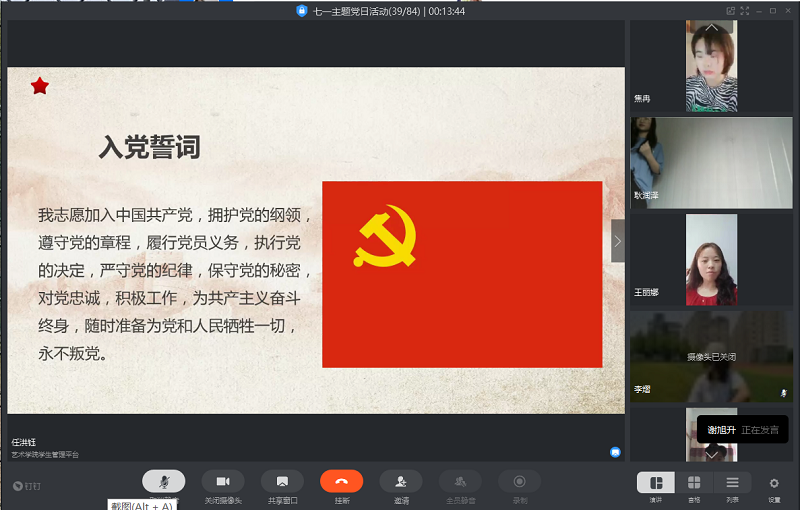Image resolution: width=800 pixels, height=510 pixels.
Task: Switch to 宫格 grid layout view
Action: (694, 483)
